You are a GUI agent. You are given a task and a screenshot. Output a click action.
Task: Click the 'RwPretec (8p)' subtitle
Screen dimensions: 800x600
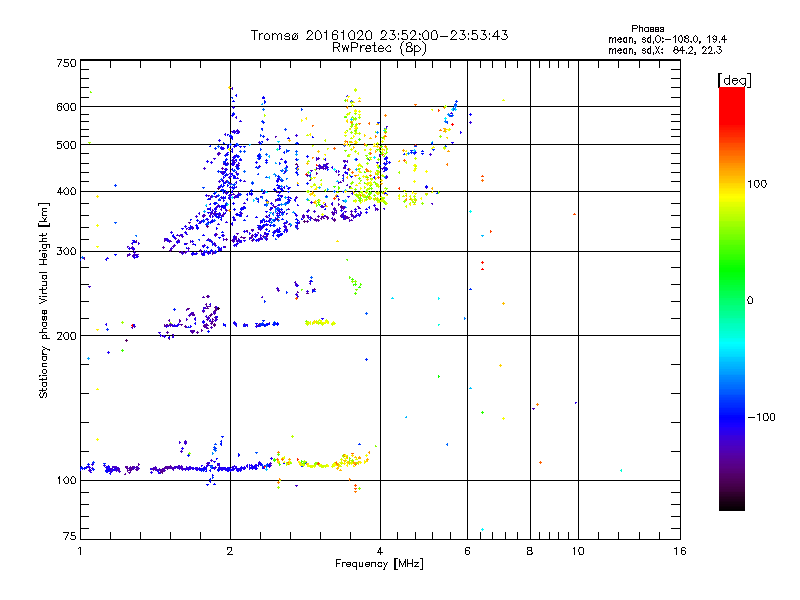[x=379, y=48]
